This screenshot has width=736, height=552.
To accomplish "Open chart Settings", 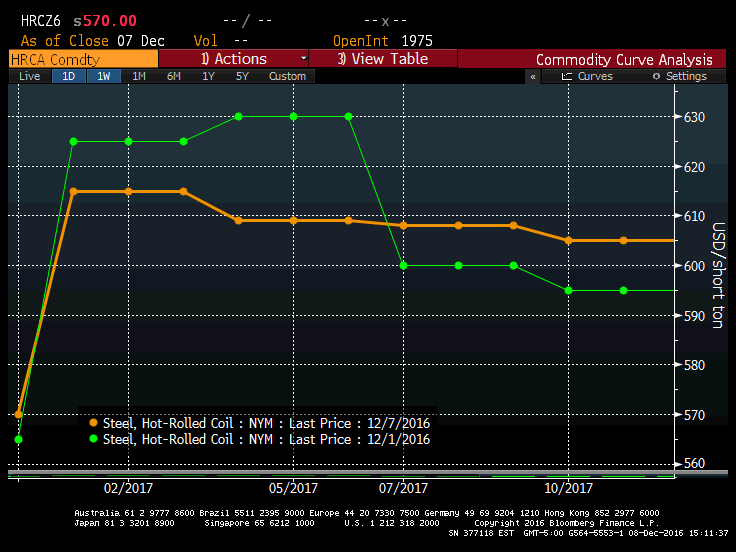I will tap(679, 76).
